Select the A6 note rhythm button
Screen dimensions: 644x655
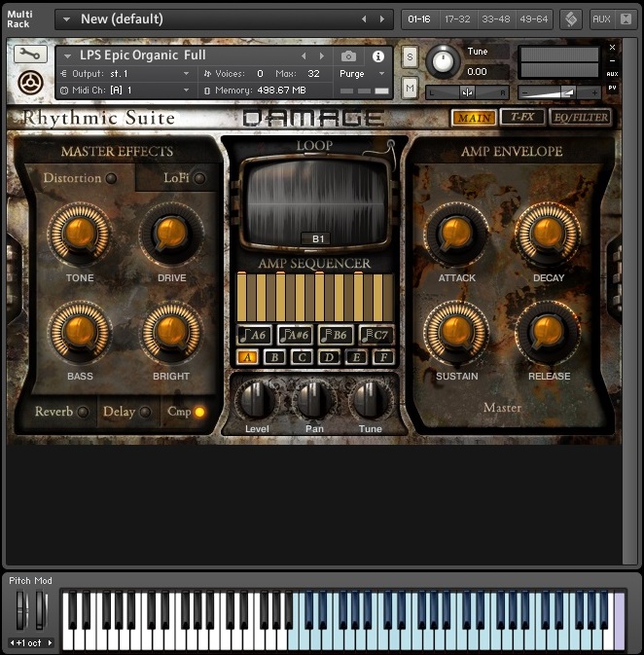254,335
